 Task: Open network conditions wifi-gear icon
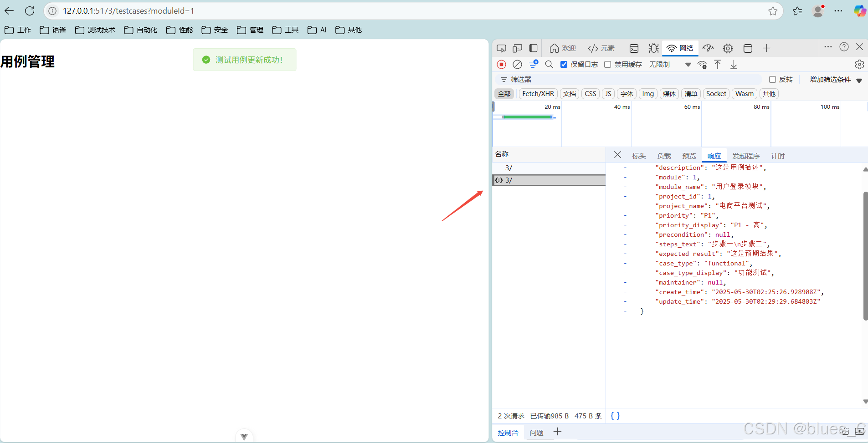[x=703, y=65]
